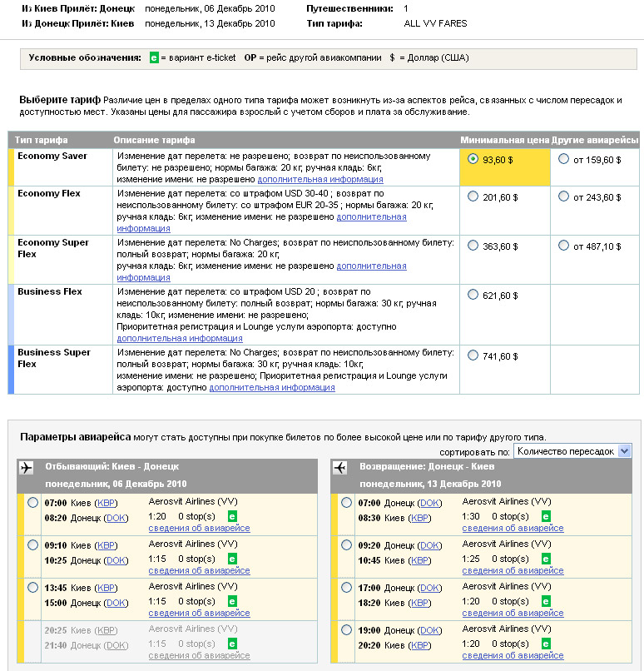Viewport: 644px width, 671px height.
Task: Click e-ticket icon for 20:25 Kyiv departure
Action: point(232,644)
